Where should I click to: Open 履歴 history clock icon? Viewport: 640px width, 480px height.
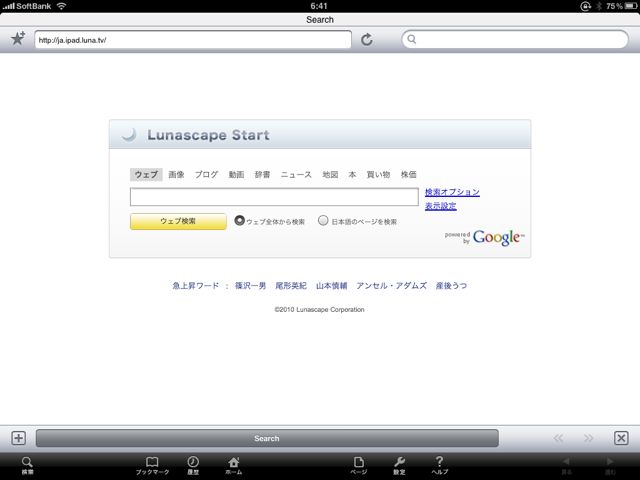pos(193,465)
